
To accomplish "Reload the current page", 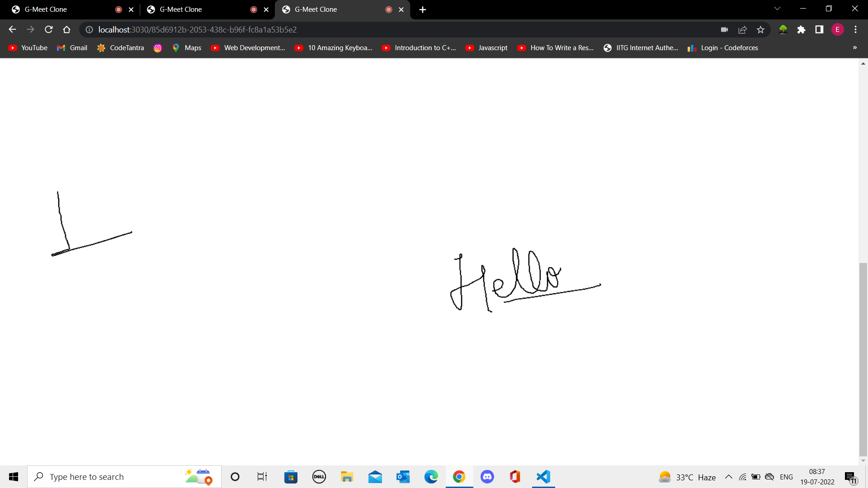I will 49,30.
